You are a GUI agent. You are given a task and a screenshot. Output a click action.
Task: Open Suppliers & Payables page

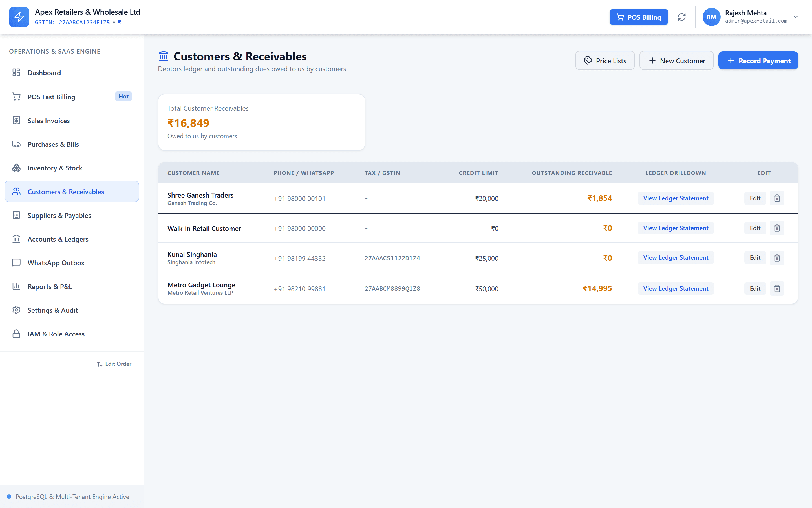click(x=72, y=215)
